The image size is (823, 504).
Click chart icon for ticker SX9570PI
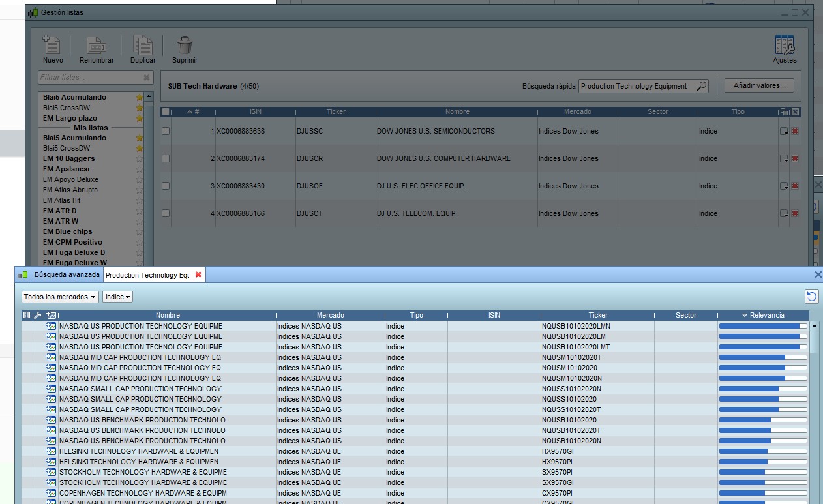(51, 472)
